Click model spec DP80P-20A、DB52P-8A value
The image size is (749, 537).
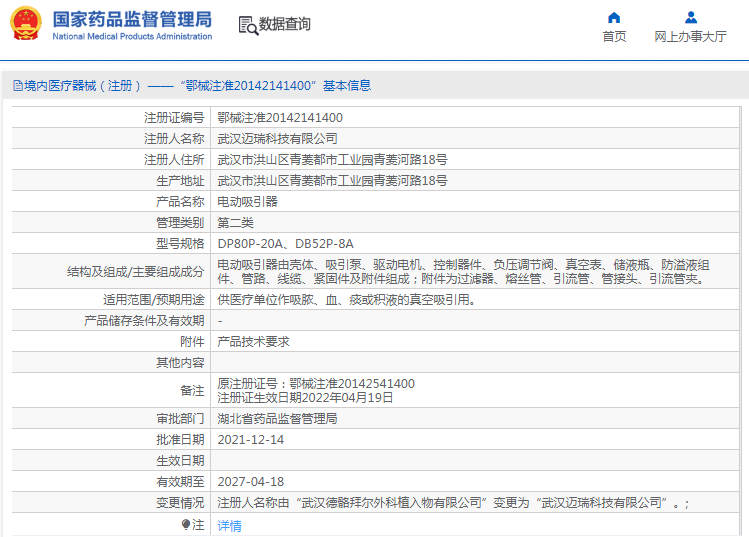point(285,243)
